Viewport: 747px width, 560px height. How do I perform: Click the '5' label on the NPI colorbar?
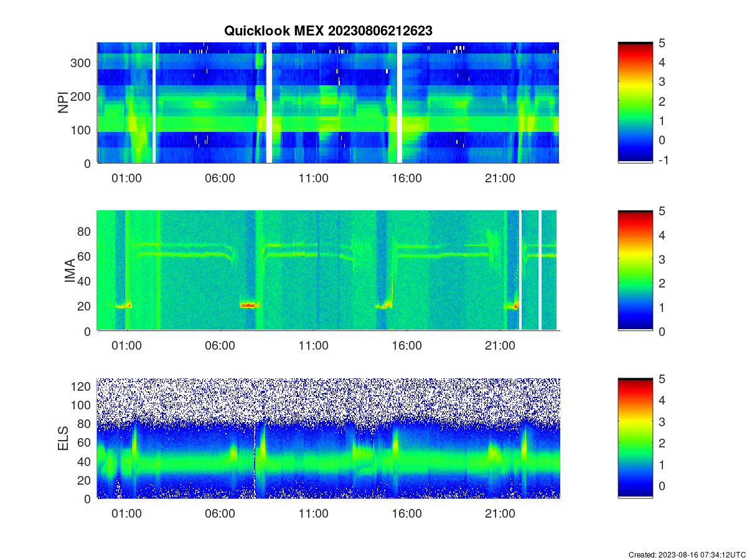(663, 43)
